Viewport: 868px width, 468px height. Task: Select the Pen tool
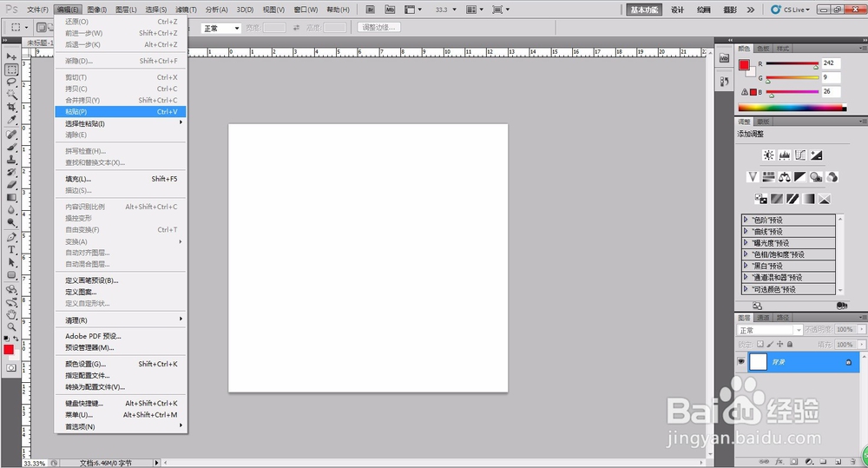(11, 237)
